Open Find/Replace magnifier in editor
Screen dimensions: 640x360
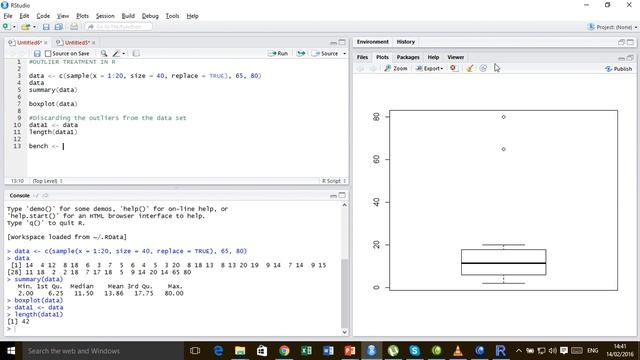104,53
